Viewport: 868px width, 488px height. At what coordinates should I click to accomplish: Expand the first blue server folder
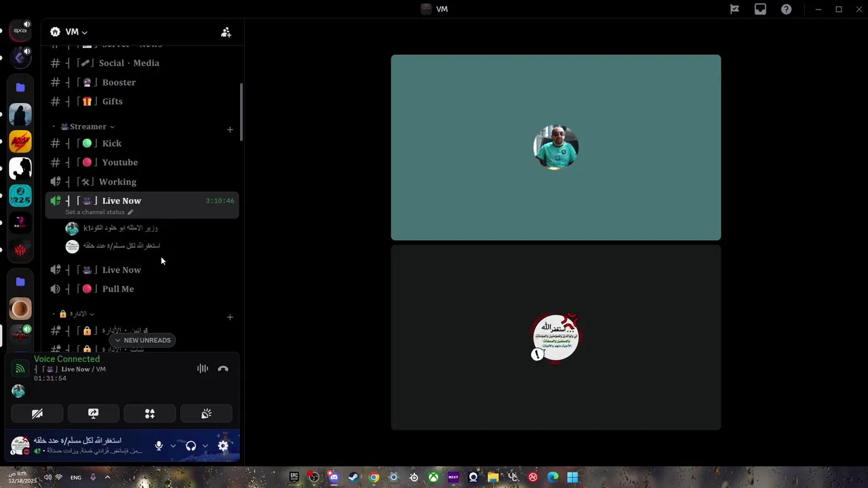click(x=20, y=87)
